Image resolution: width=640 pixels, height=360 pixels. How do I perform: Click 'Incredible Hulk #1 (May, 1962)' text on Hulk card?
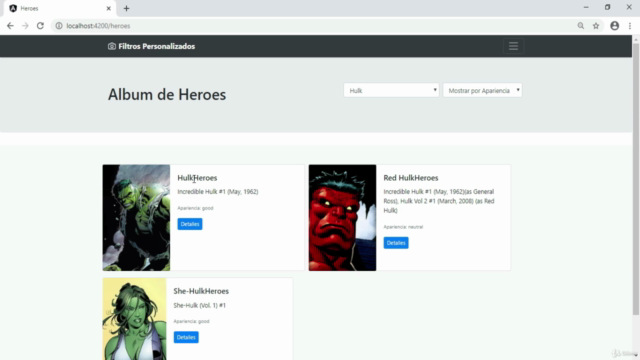point(218,191)
